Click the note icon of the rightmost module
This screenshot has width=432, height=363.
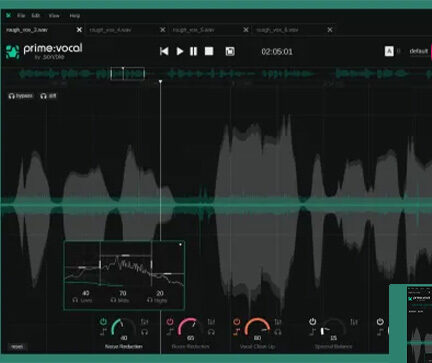click(380, 332)
